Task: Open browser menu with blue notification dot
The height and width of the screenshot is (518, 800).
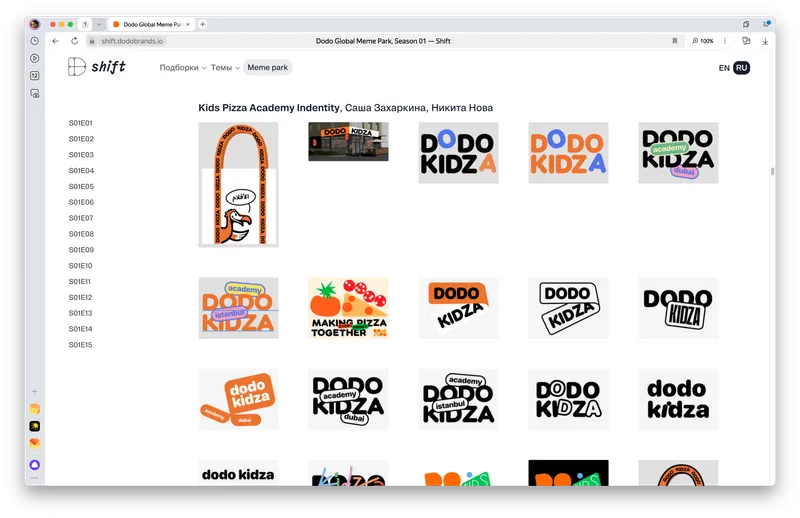Action: 766,24
